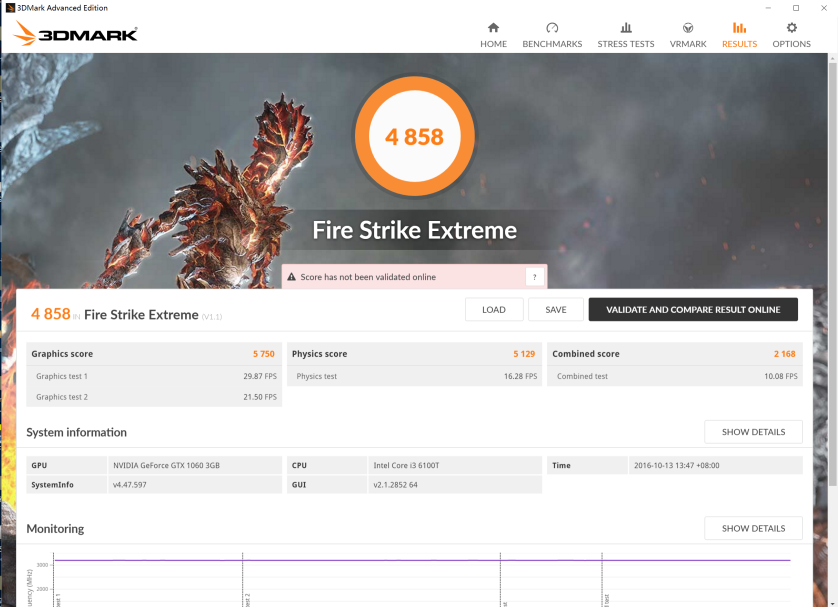This screenshot has width=838, height=607.
Task: Click the vertical scrollbar thumb
Action: coord(833,274)
